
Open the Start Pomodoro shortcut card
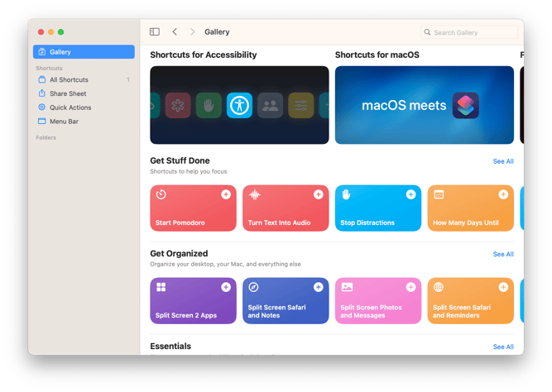193,208
